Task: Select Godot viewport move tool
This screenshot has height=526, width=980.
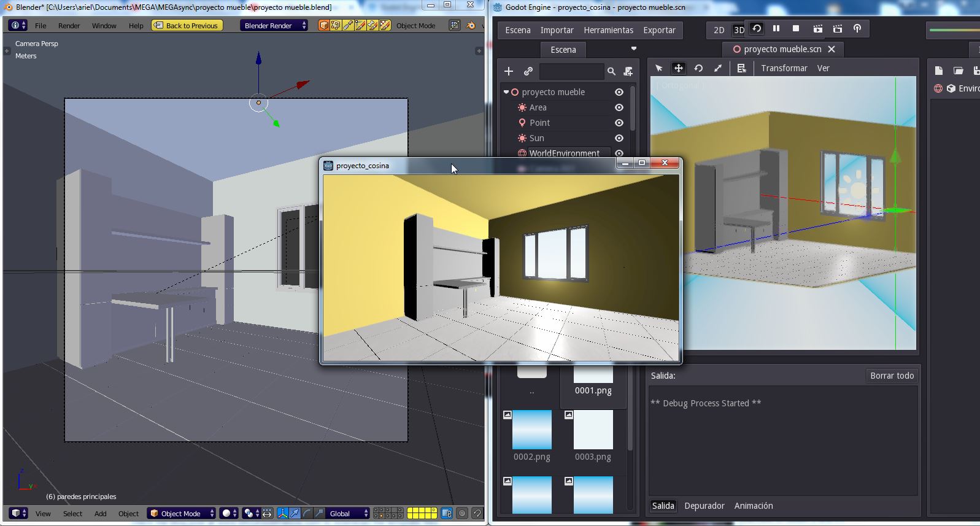Action: [x=678, y=68]
